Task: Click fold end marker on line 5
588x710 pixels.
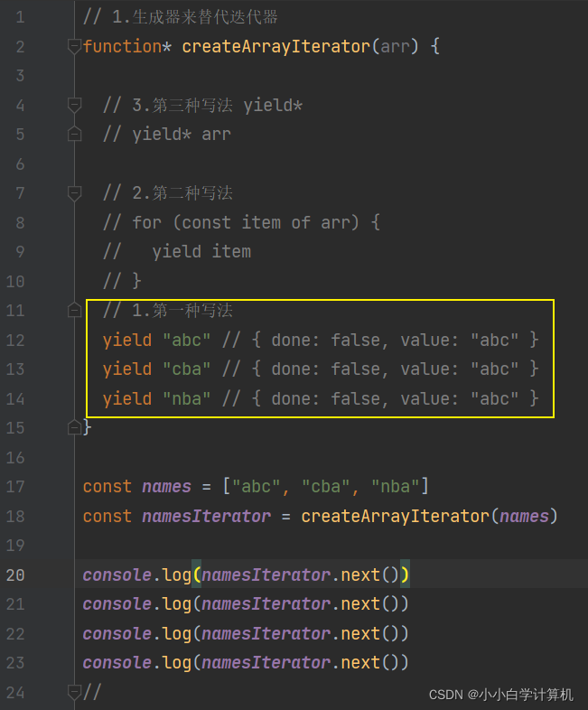Action: pos(74,134)
